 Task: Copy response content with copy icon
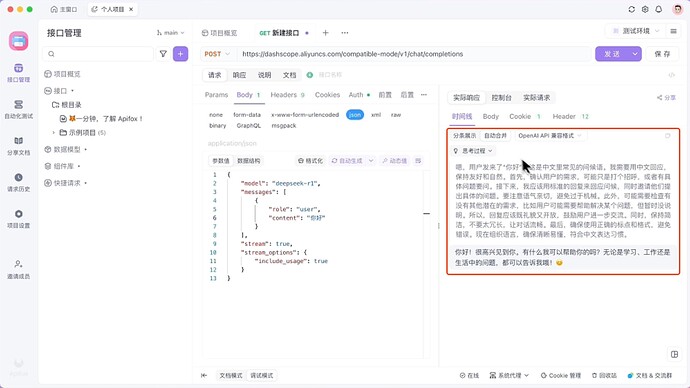coord(668,135)
